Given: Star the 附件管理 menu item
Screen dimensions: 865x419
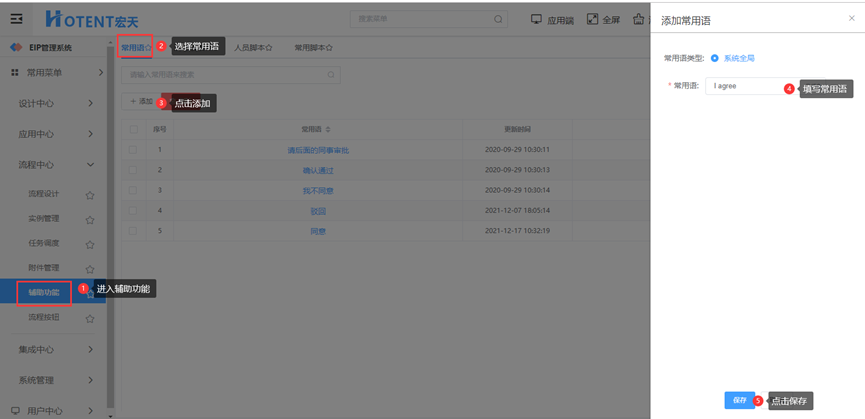Looking at the screenshot, I should pyautogui.click(x=90, y=268).
